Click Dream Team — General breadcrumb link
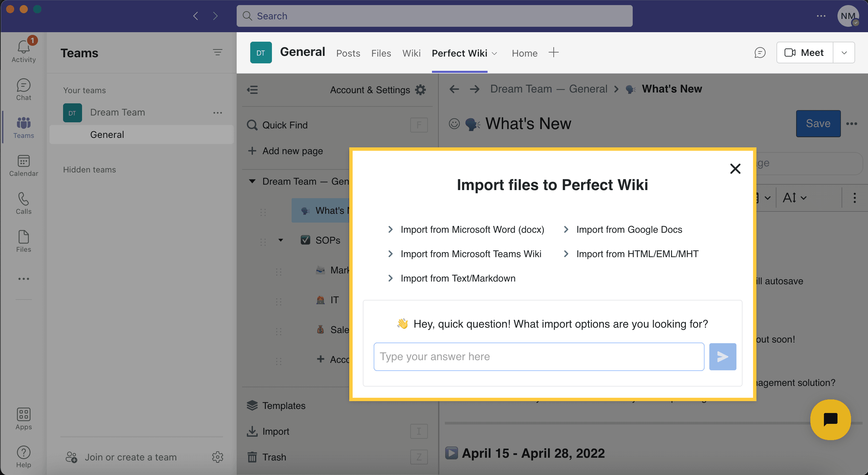The height and width of the screenshot is (475, 868). (x=549, y=89)
